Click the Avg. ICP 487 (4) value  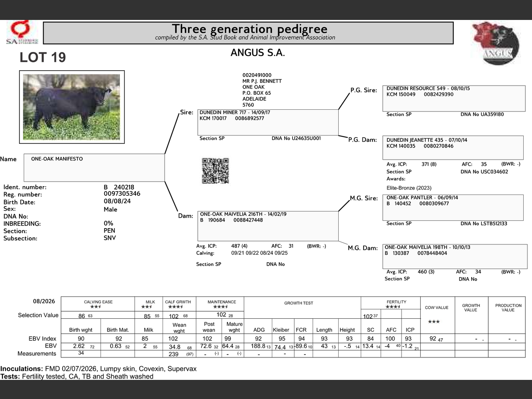coord(239,246)
